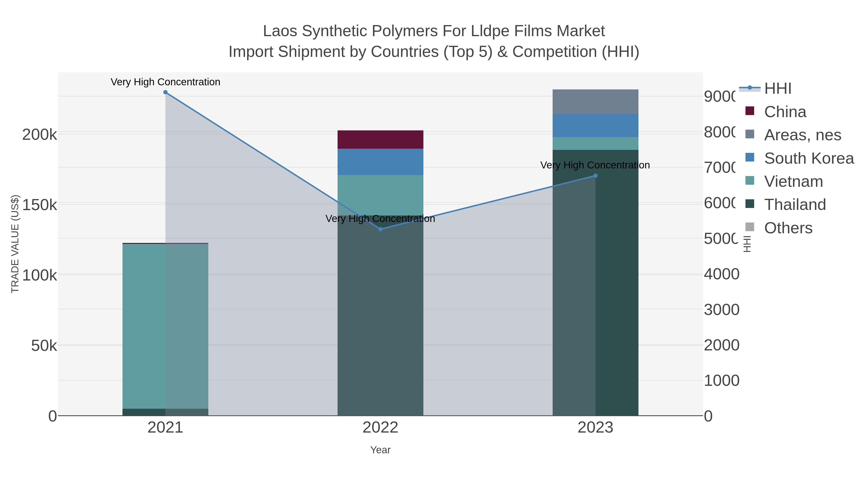Screen dimensions: 868x488
Task: Click the China maroon legend swatch
Action: (750, 111)
